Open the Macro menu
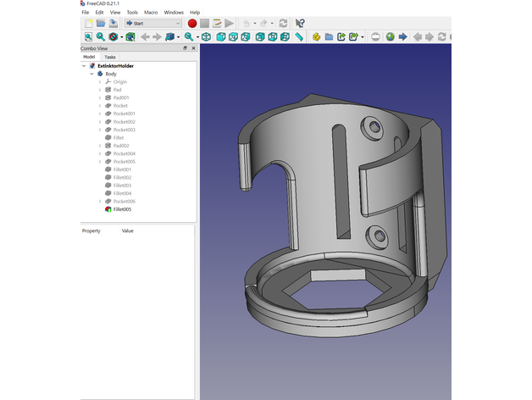The image size is (532, 400). tap(151, 13)
